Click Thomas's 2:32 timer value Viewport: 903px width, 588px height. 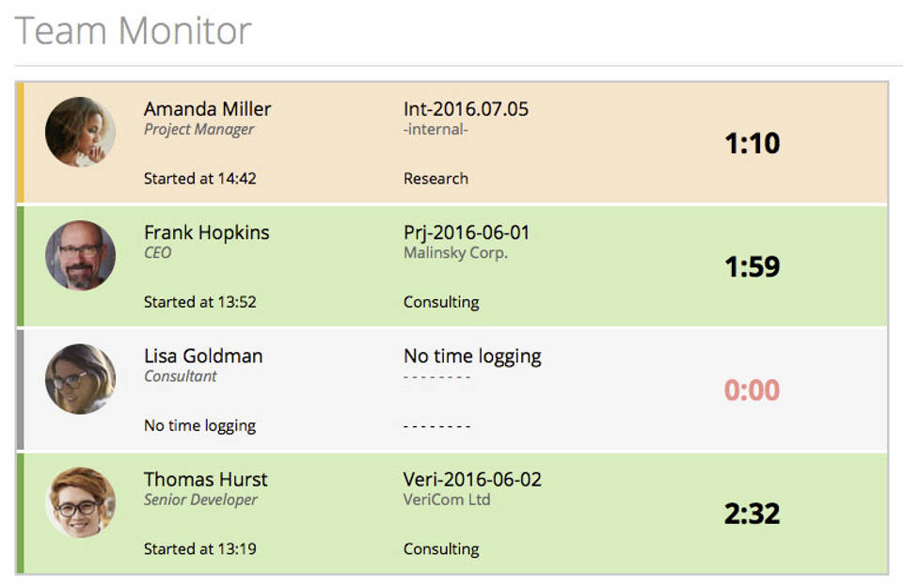coord(752,514)
